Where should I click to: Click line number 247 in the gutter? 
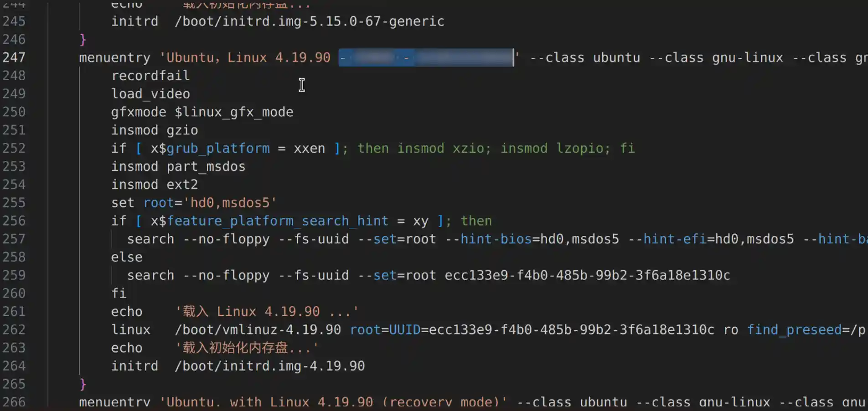click(x=14, y=57)
